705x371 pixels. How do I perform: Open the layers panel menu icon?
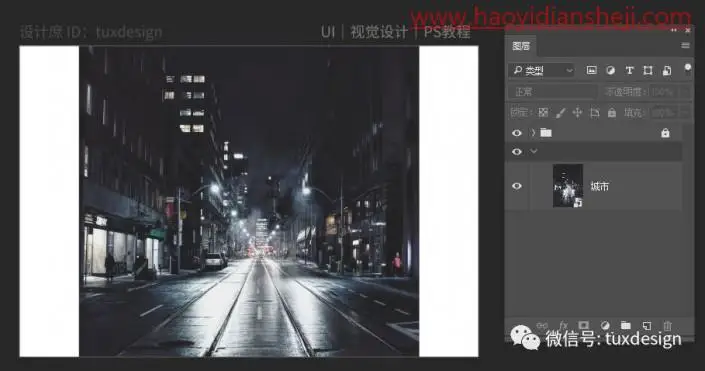click(x=685, y=45)
